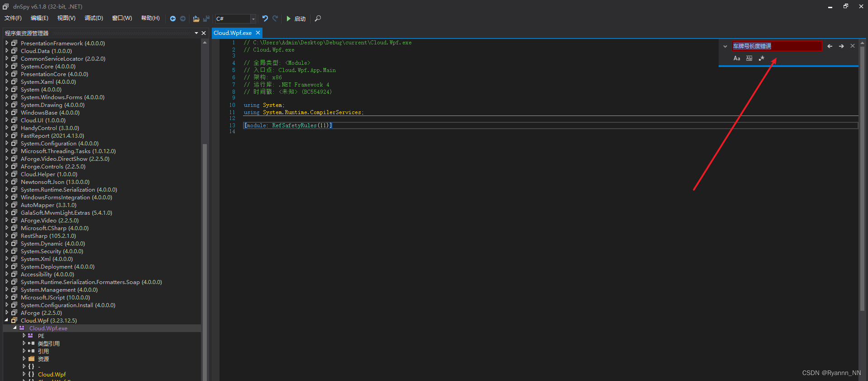
Task: Click the open file folder icon
Action: [196, 19]
